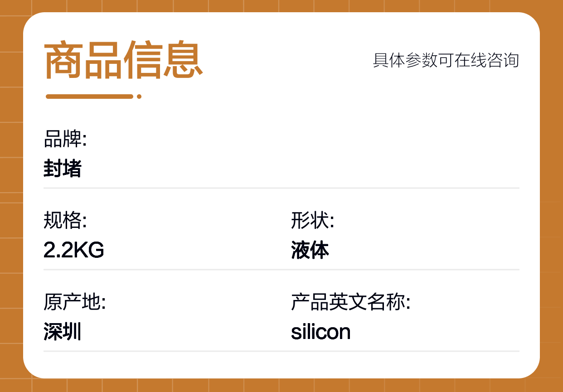
Task: Click the brand value 封堵
Action: point(63,169)
